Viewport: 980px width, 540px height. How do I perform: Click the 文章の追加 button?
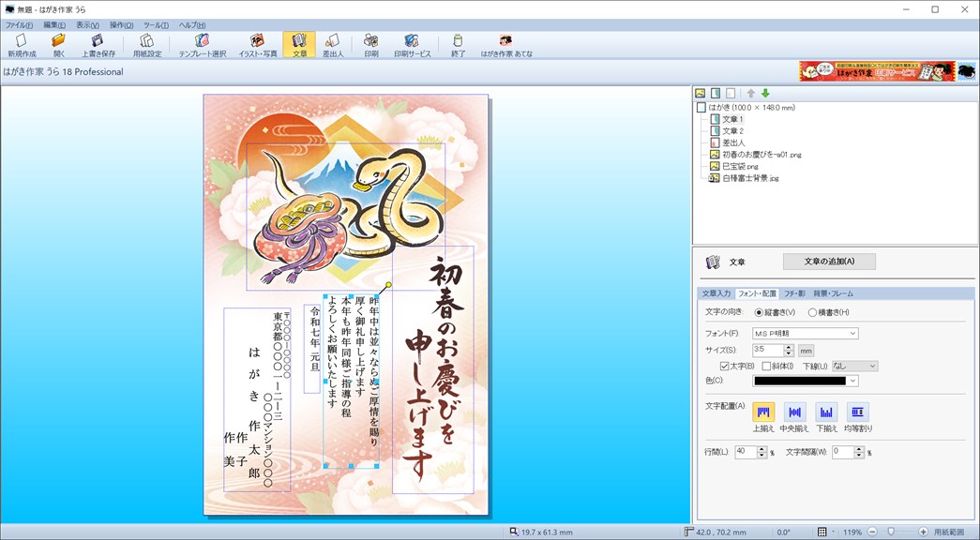tap(829, 262)
